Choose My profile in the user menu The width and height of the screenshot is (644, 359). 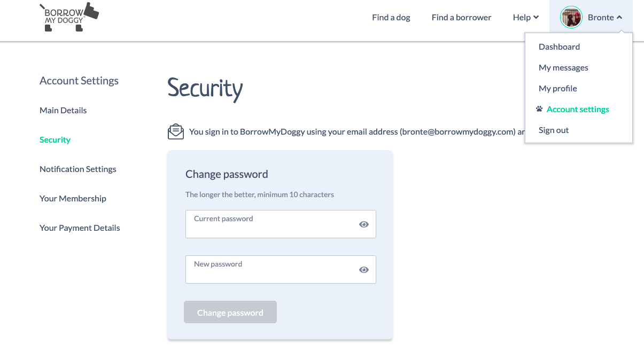(558, 88)
